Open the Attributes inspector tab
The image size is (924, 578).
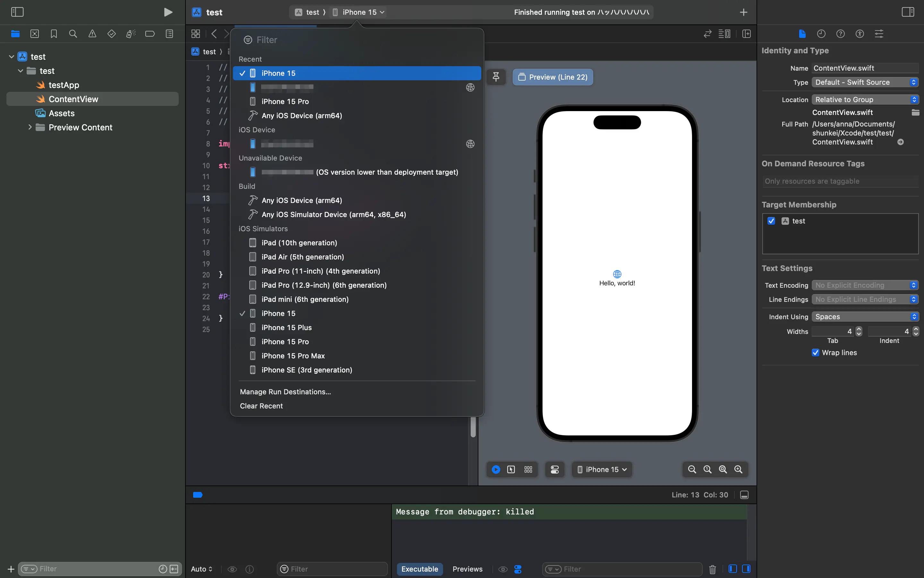(x=879, y=34)
